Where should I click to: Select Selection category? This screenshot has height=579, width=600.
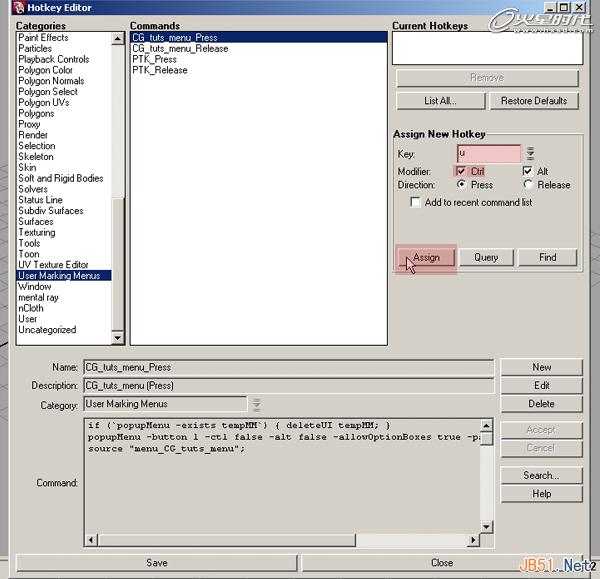pos(64,146)
